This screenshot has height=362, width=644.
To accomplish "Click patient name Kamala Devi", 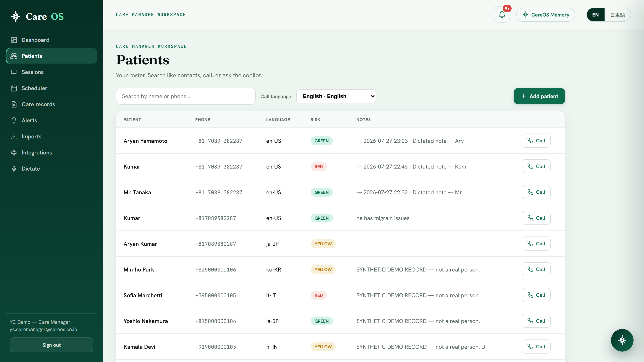I will point(139,347).
